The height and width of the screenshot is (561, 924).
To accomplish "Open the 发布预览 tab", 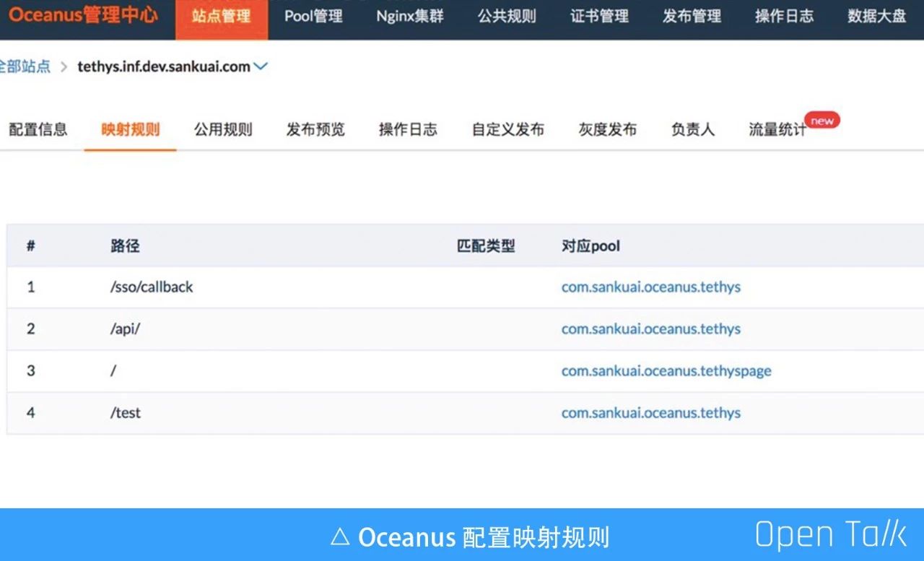I will (x=315, y=130).
